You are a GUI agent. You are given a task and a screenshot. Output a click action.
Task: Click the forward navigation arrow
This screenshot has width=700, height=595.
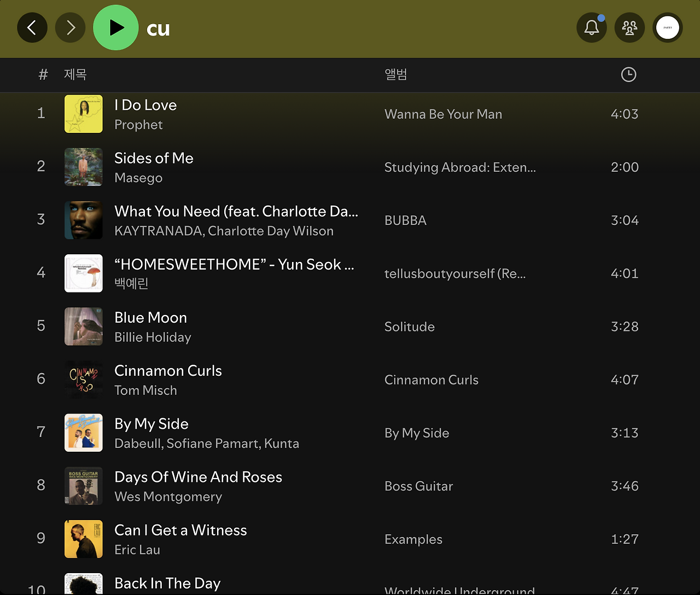click(71, 27)
